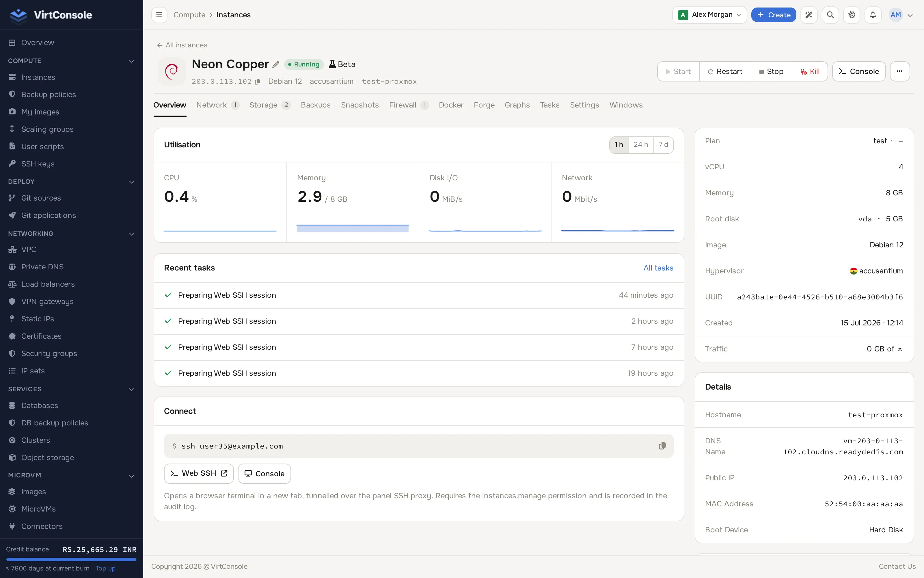The height and width of the screenshot is (578, 924).
Task: Open SSH keys in sidebar
Action: pos(38,164)
